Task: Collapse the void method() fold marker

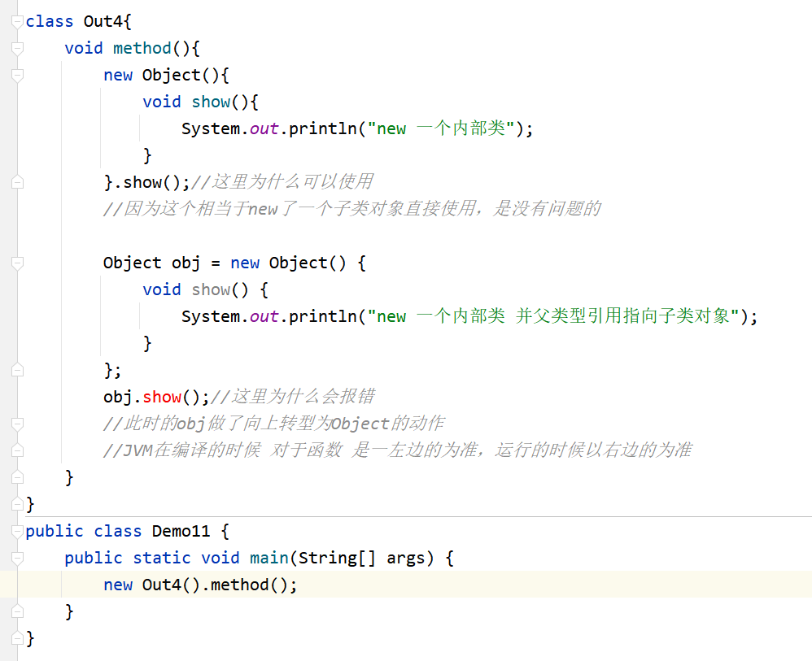Action: point(17,49)
